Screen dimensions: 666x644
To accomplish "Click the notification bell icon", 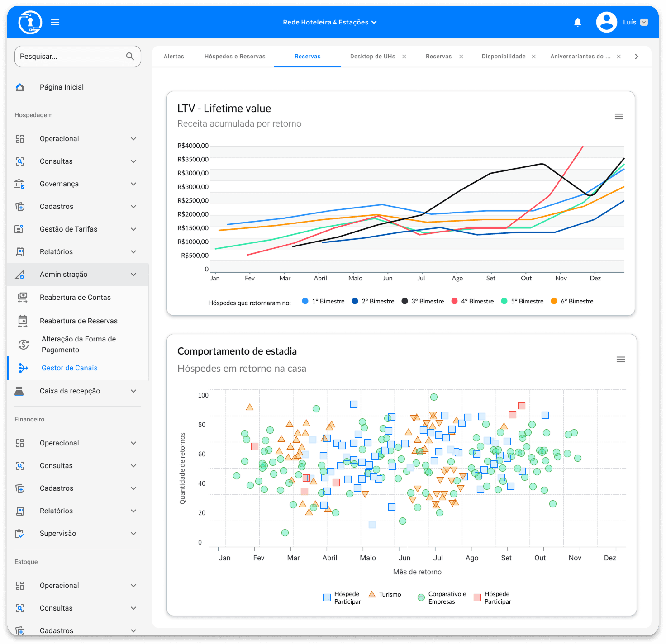I will 577,22.
